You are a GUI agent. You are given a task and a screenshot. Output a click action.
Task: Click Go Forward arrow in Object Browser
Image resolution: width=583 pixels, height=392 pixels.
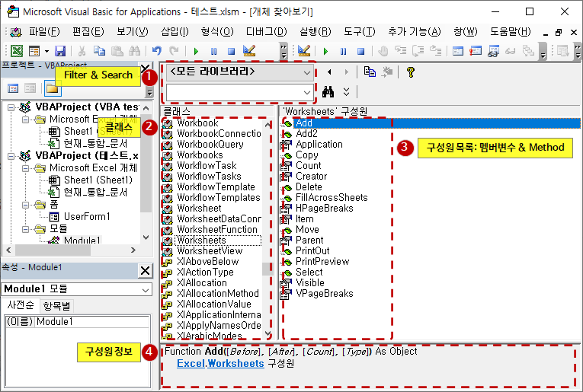click(x=347, y=72)
